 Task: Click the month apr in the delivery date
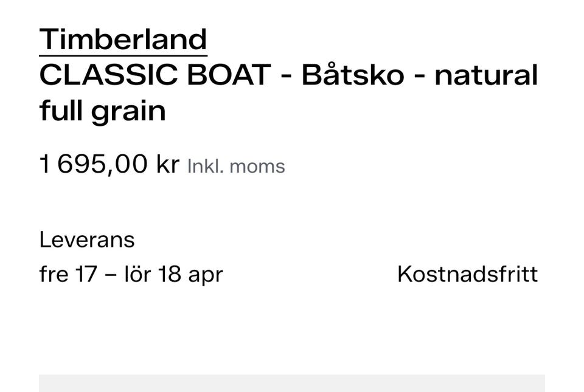tap(206, 275)
